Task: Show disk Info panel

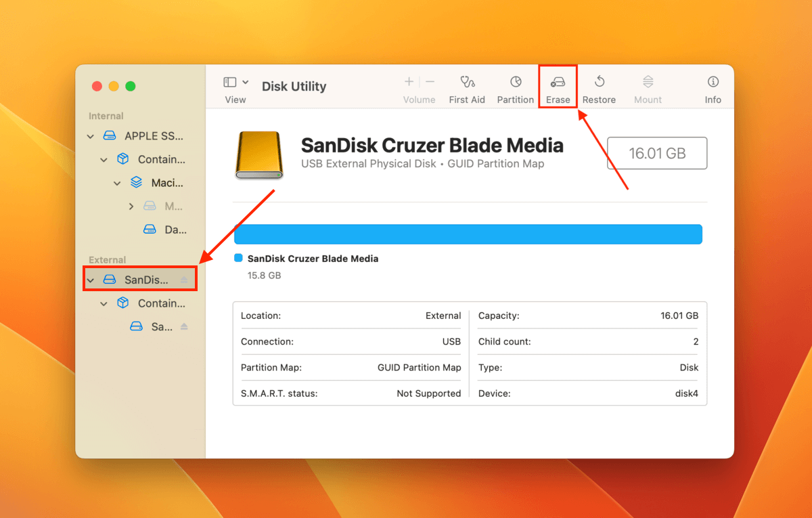Action: coord(713,89)
